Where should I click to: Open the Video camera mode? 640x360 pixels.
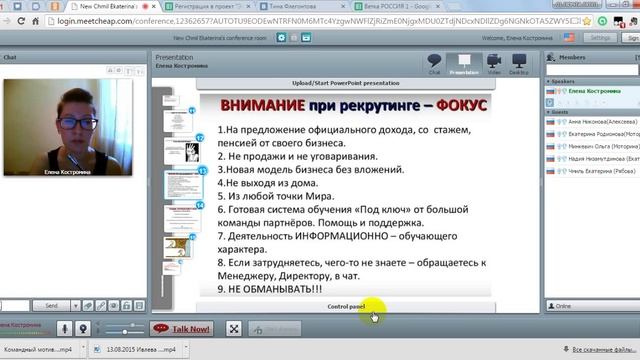(494, 64)
